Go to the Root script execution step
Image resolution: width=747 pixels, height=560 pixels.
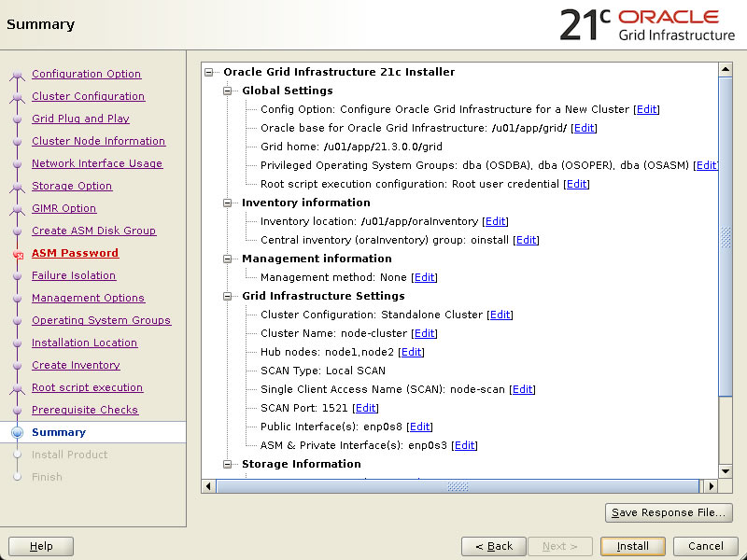(87, 387)
